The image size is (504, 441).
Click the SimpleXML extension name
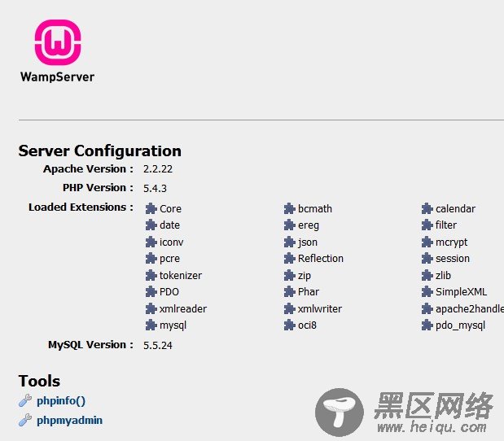point(461,292)
